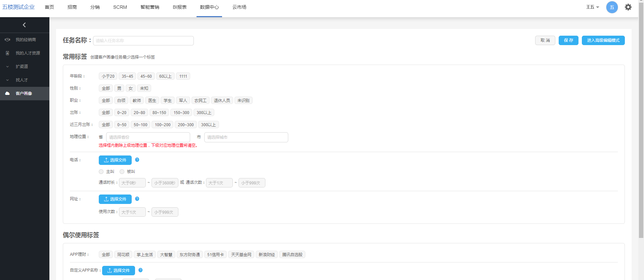Toggle the 白领 occupation tag
644x280 pixels.
point(121,101)
